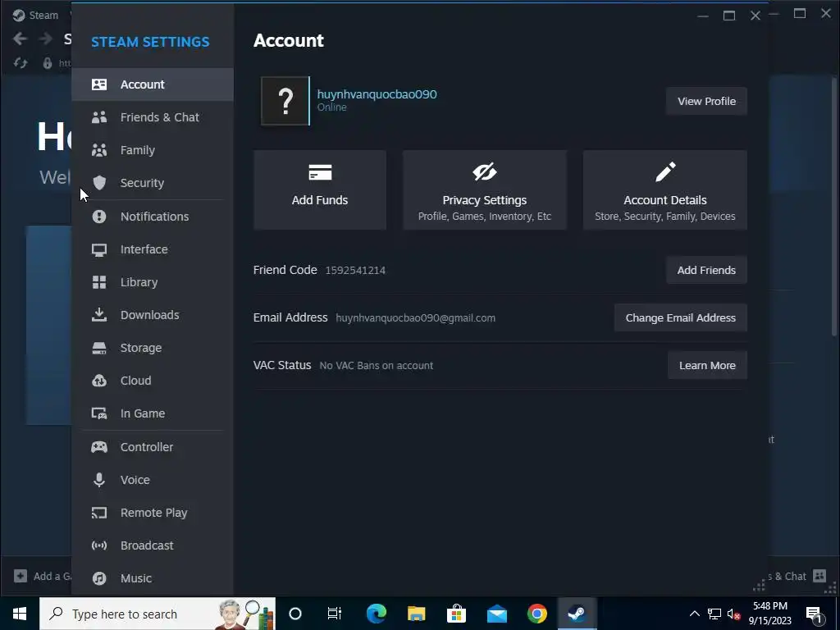Click the Type here to search box

(x=157, y=614)
